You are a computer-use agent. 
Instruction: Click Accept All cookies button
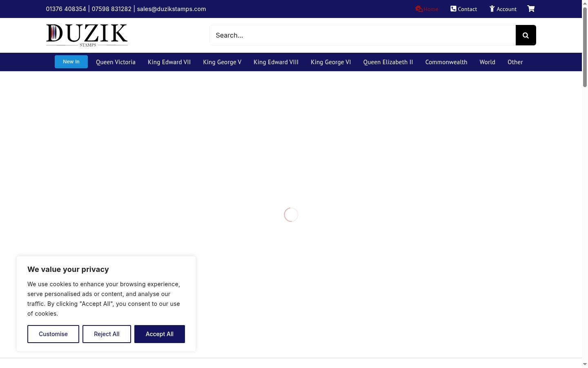click(x=160, y=334)
